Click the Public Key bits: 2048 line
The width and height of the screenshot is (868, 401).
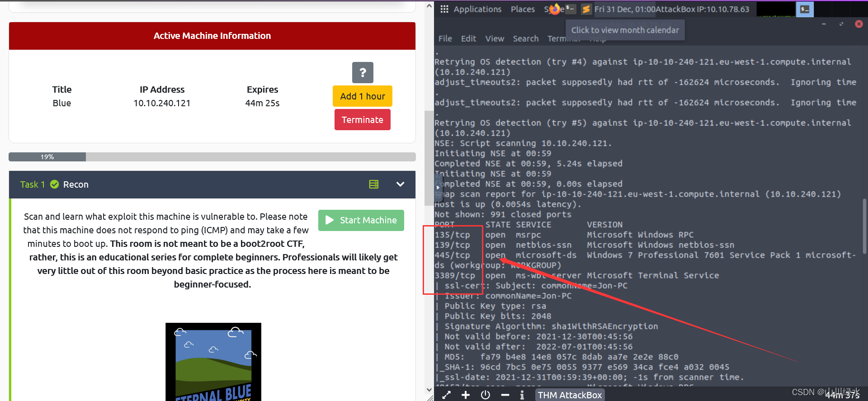[x=493, y=316]
